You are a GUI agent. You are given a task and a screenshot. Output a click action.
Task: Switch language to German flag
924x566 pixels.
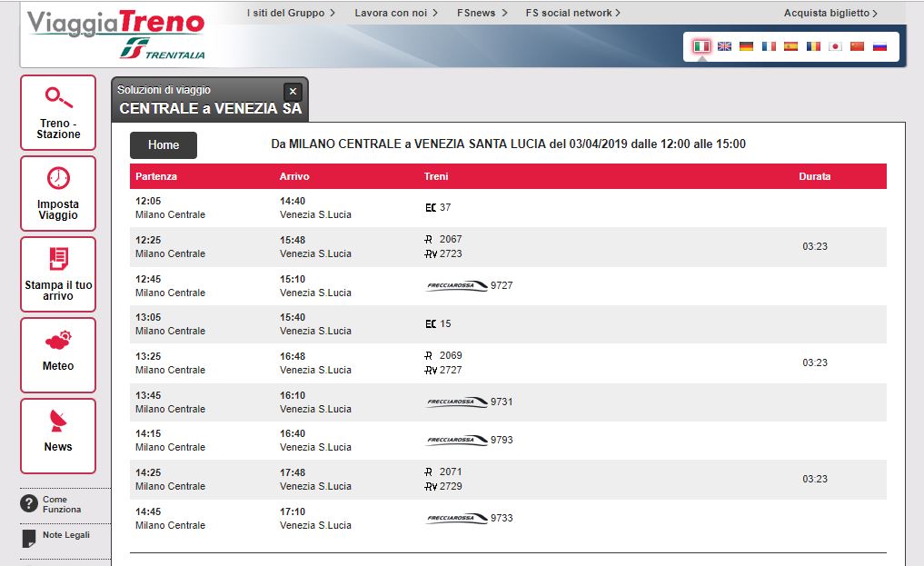pyautogui.click(x=746, y=46)
